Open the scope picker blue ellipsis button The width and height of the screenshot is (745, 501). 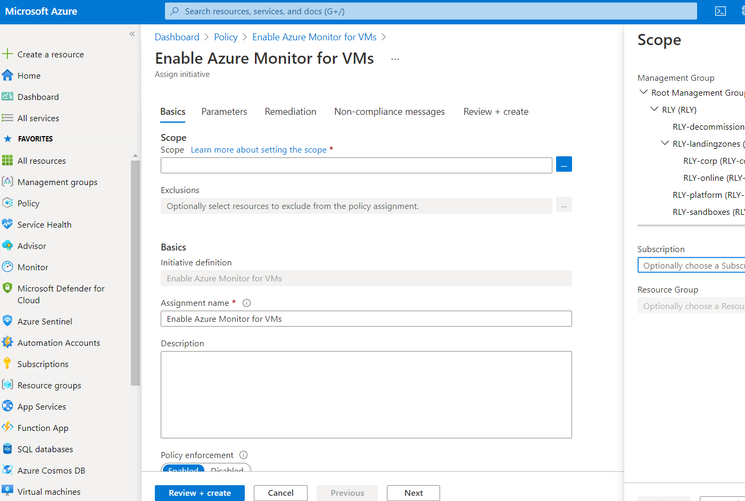coord(564,164)
